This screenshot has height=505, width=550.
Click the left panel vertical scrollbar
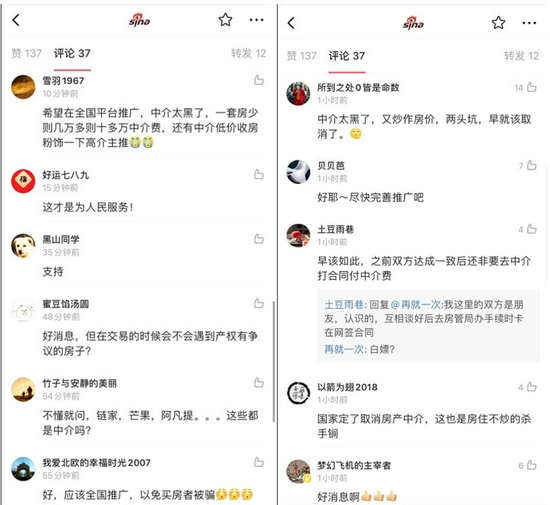274,361
